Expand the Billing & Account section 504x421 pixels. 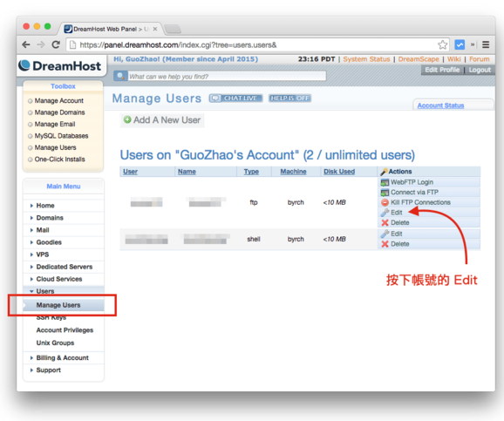click(62, 357)
